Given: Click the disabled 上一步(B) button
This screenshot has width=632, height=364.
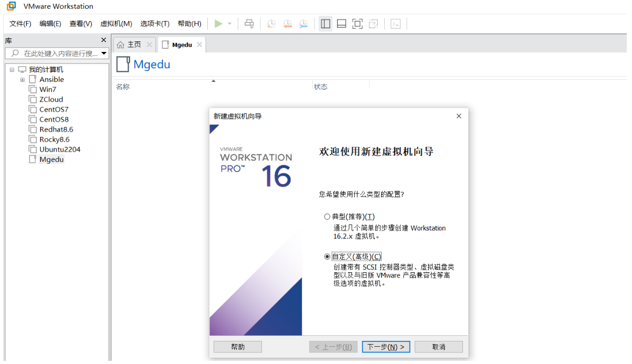Looking at the screenshot, I should [334, 347].
